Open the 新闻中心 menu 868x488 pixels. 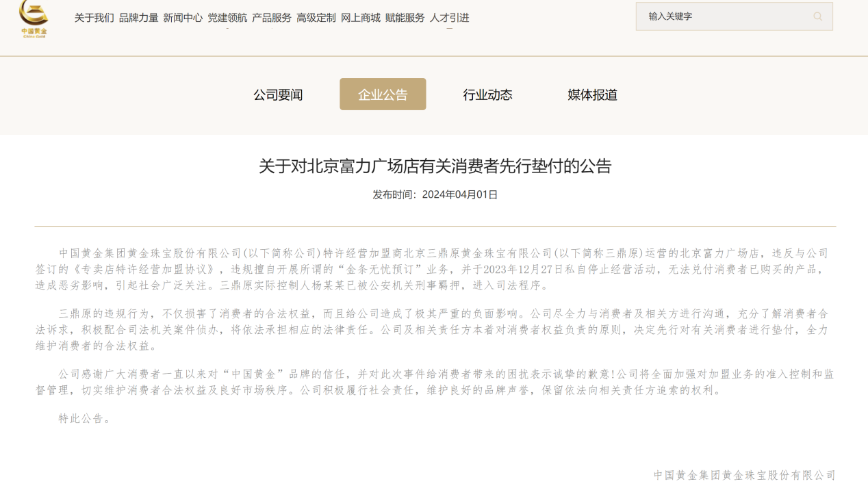point(183,18)
